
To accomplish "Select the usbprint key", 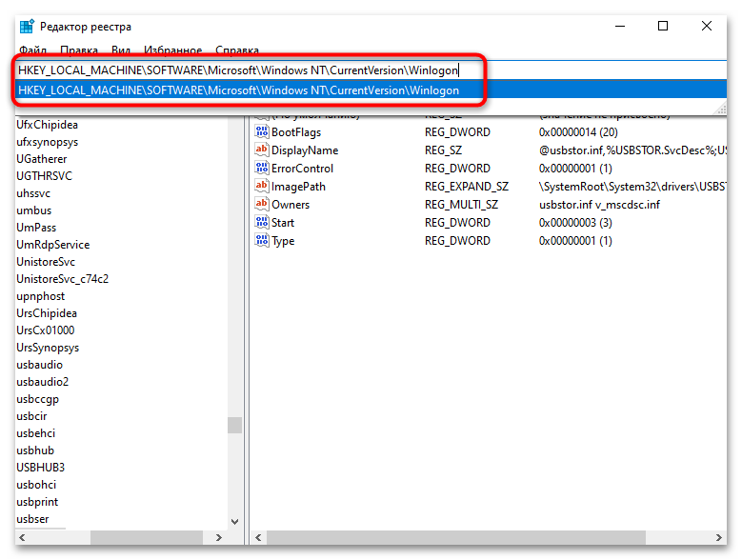I will point(37,501).
